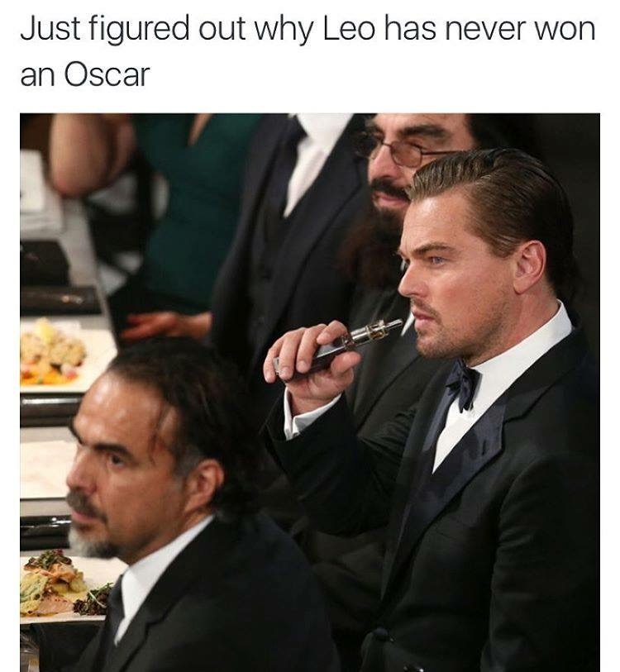
Task: Click the word 'Leo' in the caption
Action: [x=348, y=30]
